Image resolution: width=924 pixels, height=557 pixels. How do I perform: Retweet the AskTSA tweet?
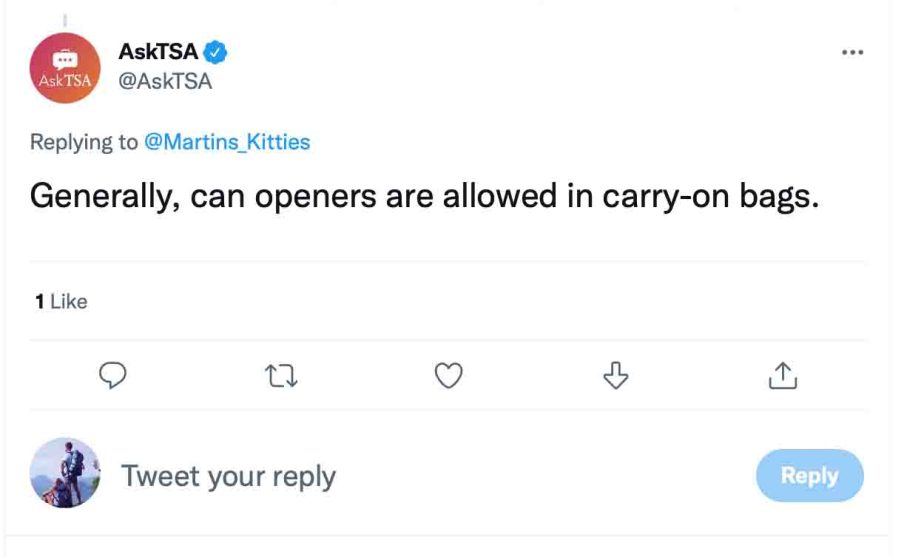coord(282,375)
